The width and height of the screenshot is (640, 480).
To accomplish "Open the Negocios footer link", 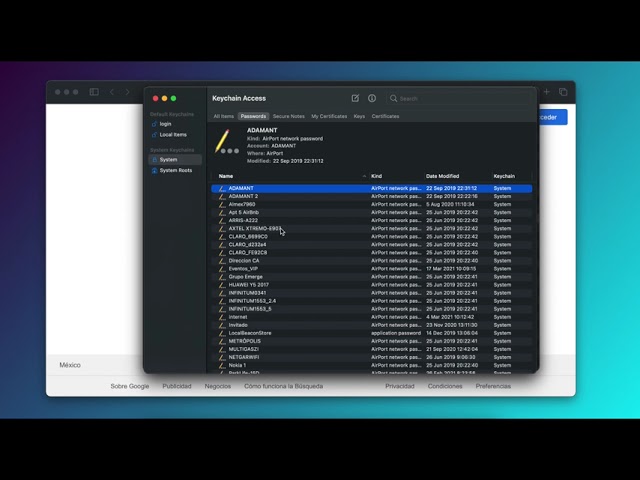I will click(x=218, y=386).
